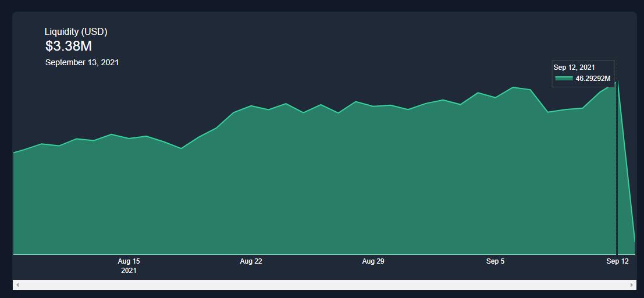Click the tooltip's Sep 12, 2021 date

pos(574,68)
